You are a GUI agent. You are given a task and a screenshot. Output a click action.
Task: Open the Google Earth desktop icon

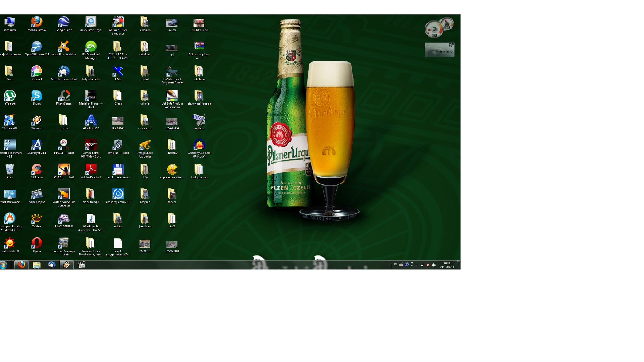(x=64, y=22)
